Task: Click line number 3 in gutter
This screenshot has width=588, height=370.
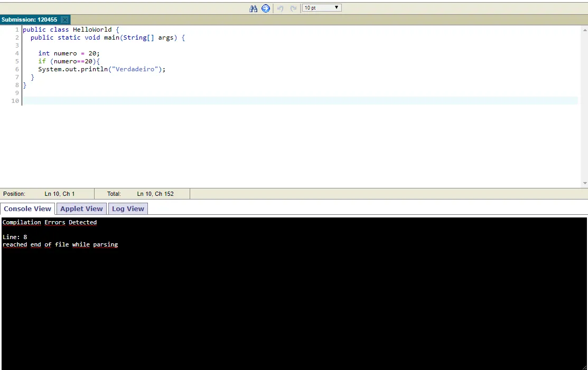Action: coord(17,45)
